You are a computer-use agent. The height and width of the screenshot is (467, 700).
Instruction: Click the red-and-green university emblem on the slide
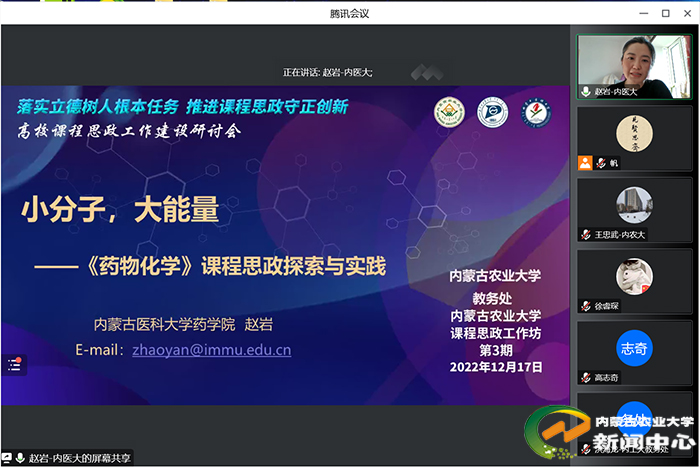[x=536, y=113]
